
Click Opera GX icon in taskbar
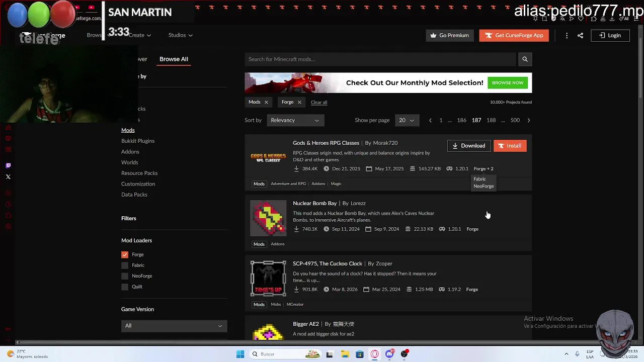coord(375,354)
